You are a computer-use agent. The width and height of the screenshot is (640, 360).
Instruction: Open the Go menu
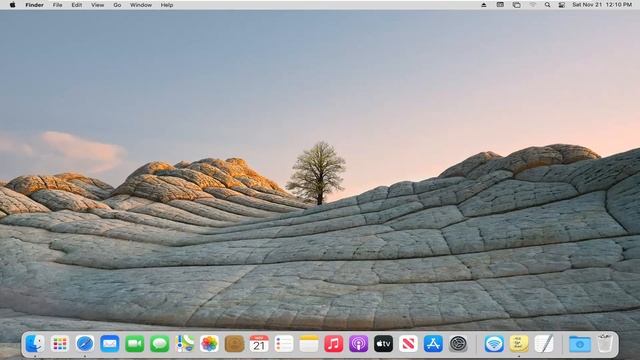pyautogui.click(x=117, y=5)
